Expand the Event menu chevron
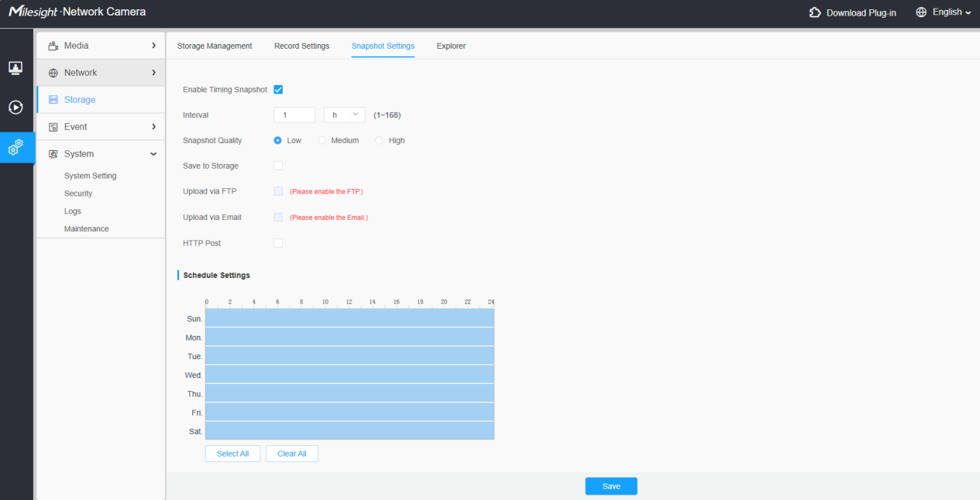 tap(154, 127)
